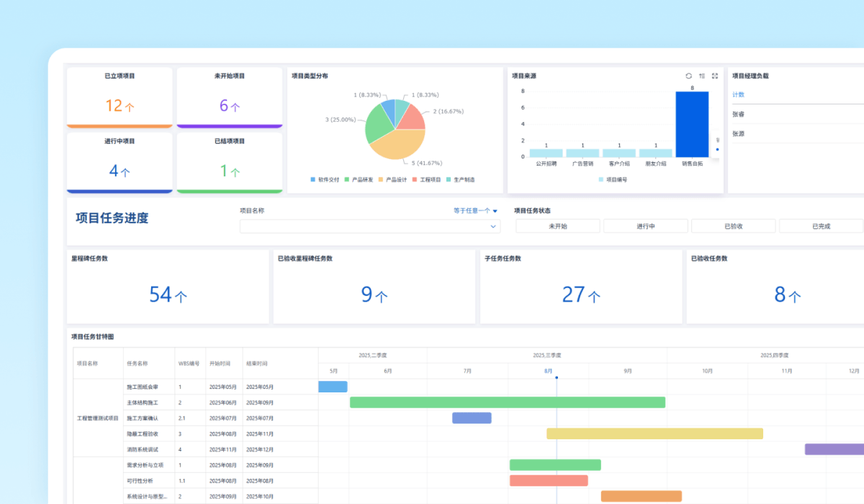
Task: Filter tasks by 已完成 status
Action: 822,226
